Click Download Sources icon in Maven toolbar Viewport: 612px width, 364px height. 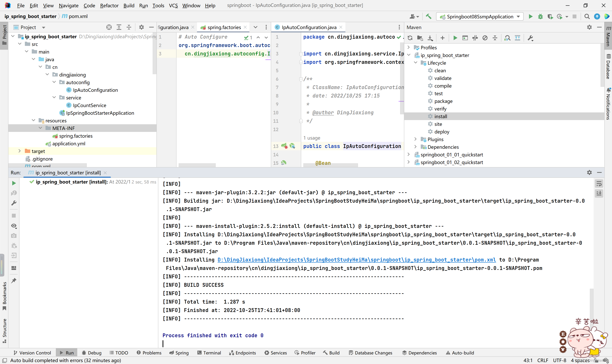tap(430, 38)
